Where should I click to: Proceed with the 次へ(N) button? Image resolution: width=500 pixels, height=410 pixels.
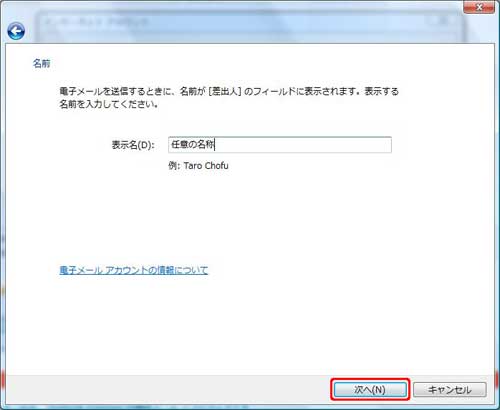pos(370,389)
